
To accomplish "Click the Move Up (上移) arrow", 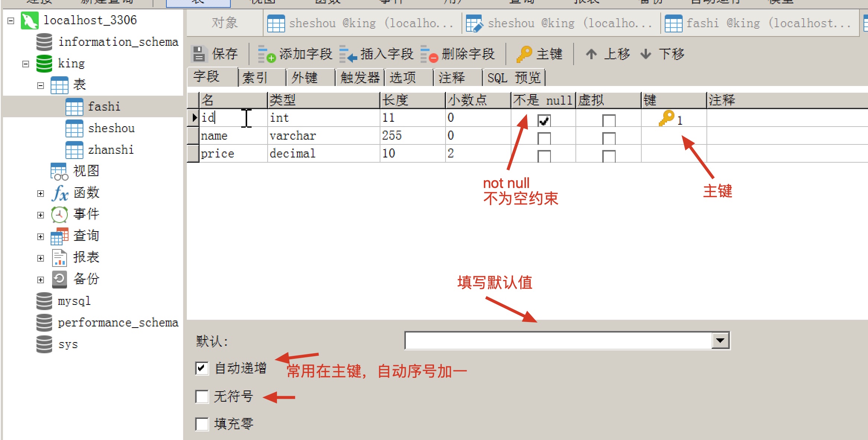I will pos(591,54).
